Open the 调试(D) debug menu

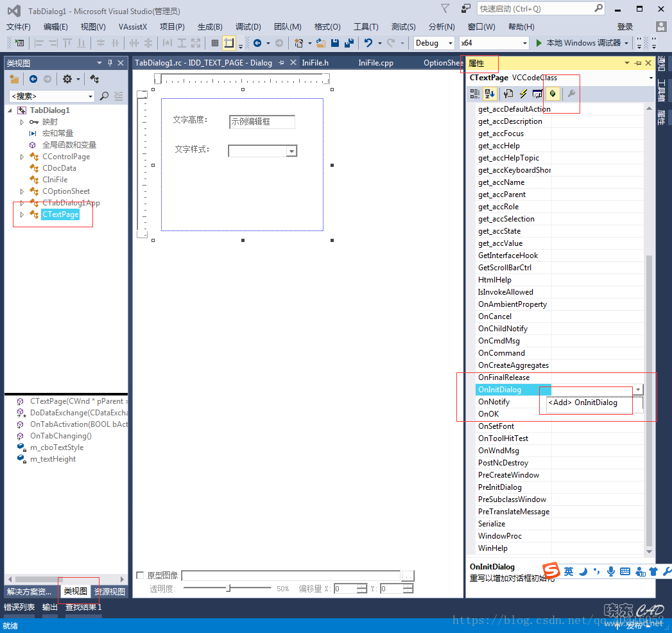(x=248, y=26)
